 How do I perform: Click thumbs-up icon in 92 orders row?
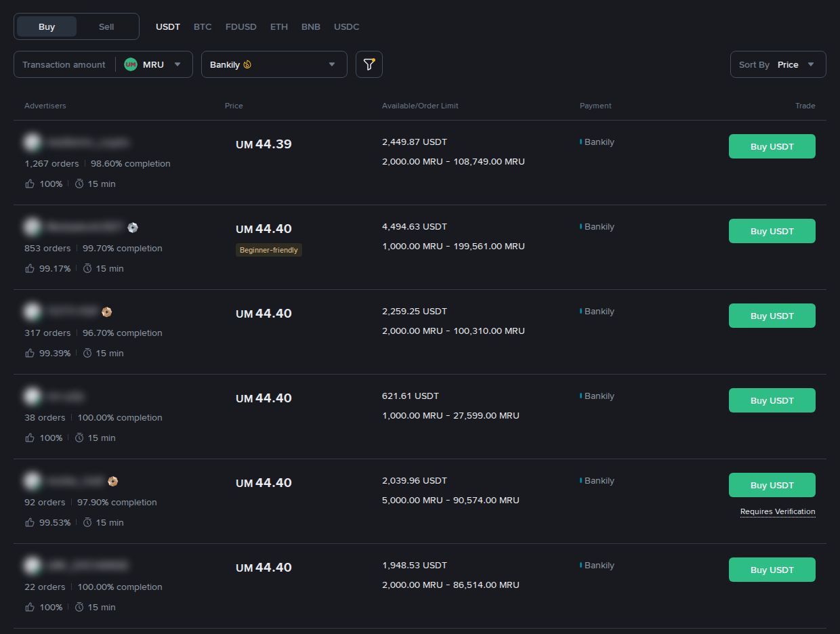[x=30, y=522]
